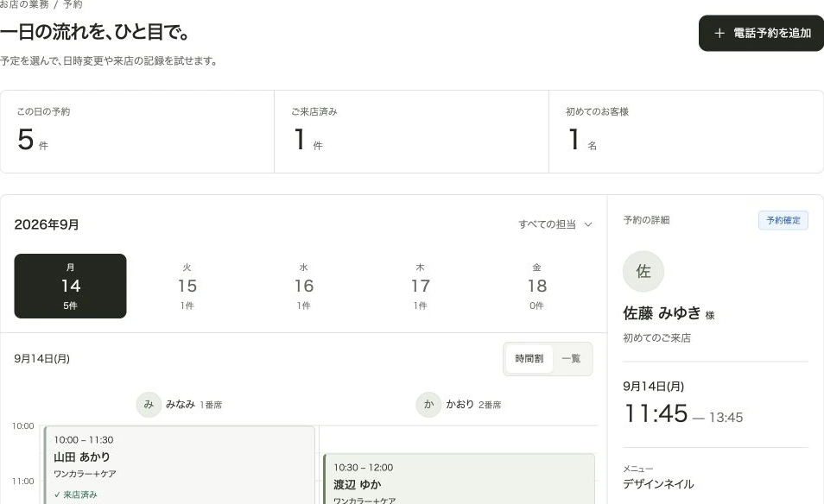Click the 電話予約を追加 button
The height and width of the screenshot is (504, 824).
coord(761,33)
